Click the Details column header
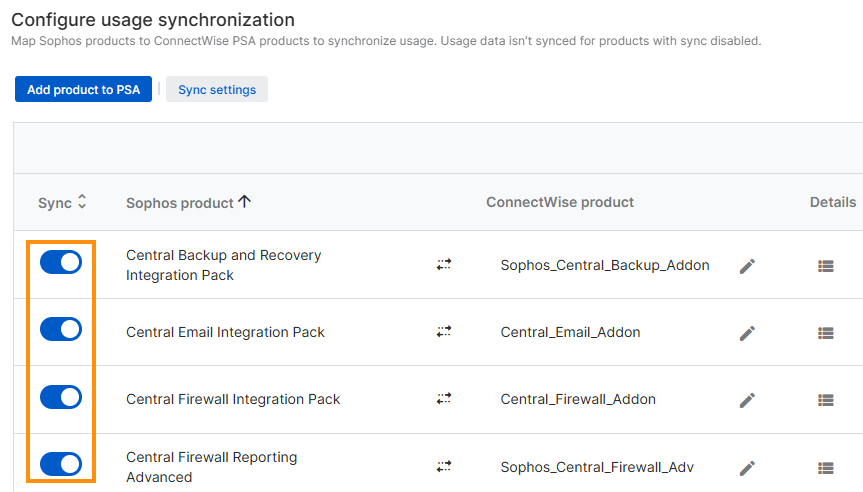 click(832, 202)
